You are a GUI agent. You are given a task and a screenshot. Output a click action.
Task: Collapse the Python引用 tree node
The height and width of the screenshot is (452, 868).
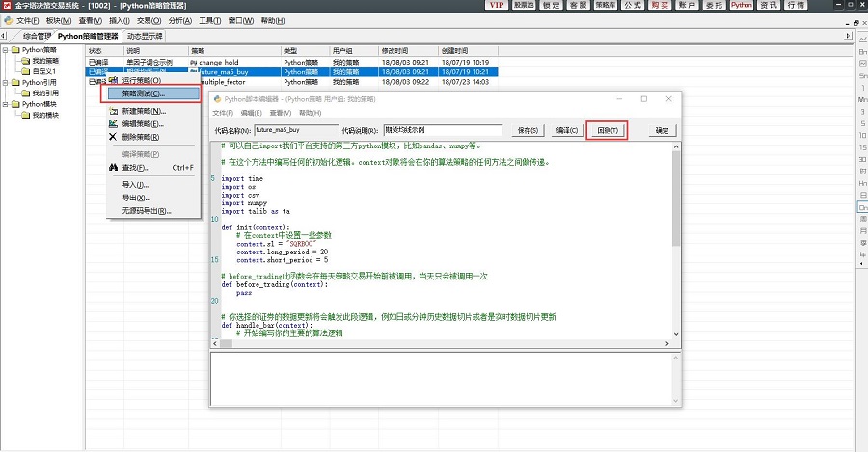[5, 83]
